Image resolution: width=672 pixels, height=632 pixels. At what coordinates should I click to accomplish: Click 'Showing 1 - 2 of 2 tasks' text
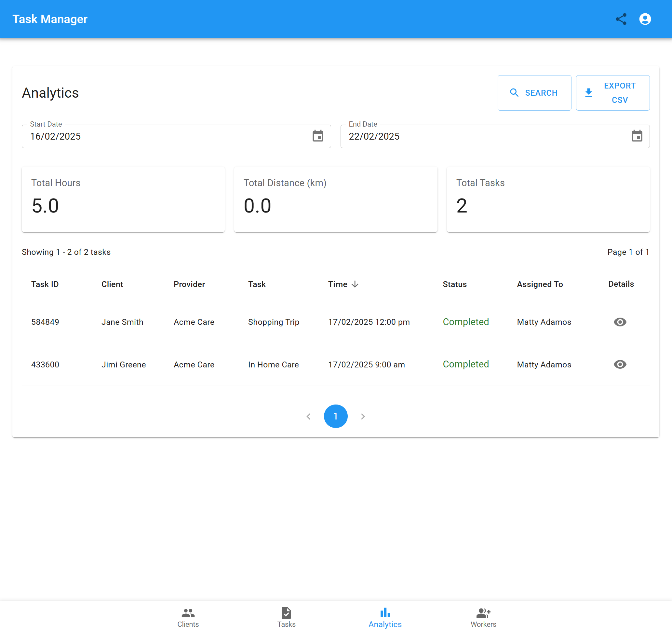[x=66, y=252]
